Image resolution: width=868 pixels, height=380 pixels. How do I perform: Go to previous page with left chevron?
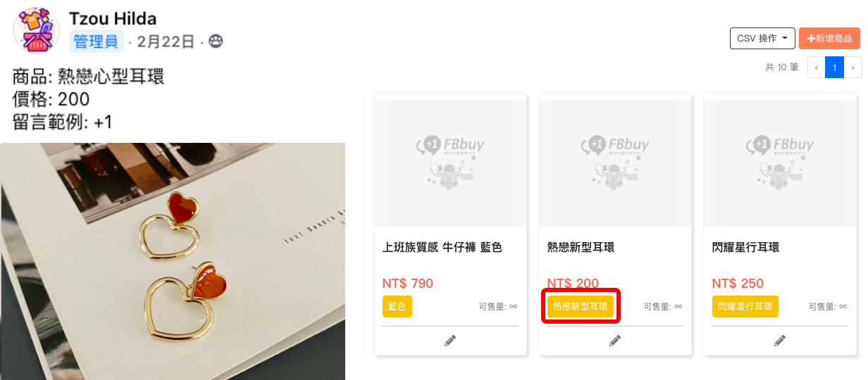click(x=817, y=68)
